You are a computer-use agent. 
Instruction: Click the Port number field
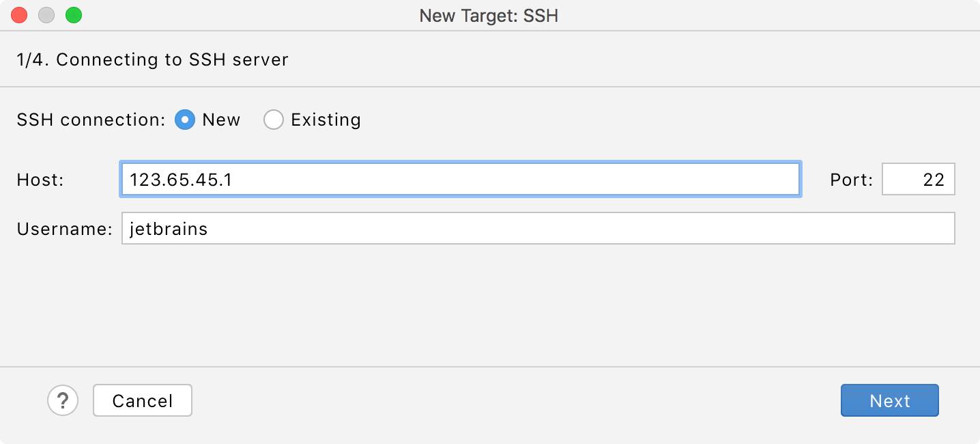click(918, 179)
